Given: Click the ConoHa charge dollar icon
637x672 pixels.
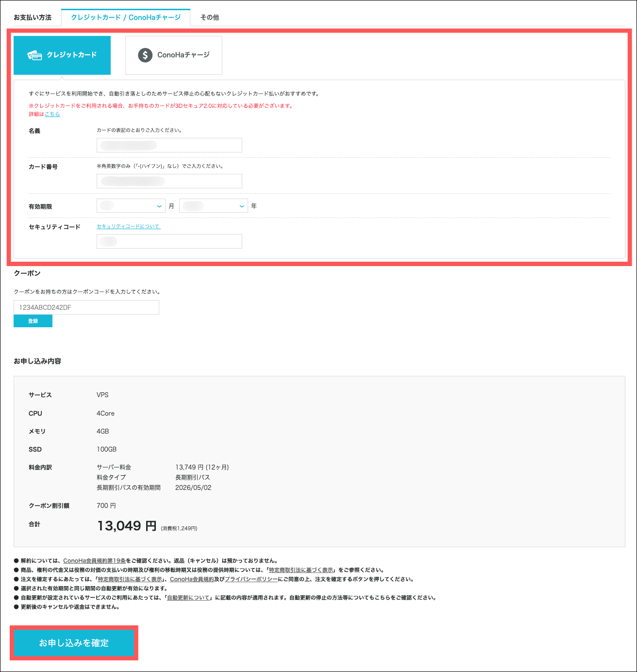Looking at the screenshot, I should [x=145, y=55].
